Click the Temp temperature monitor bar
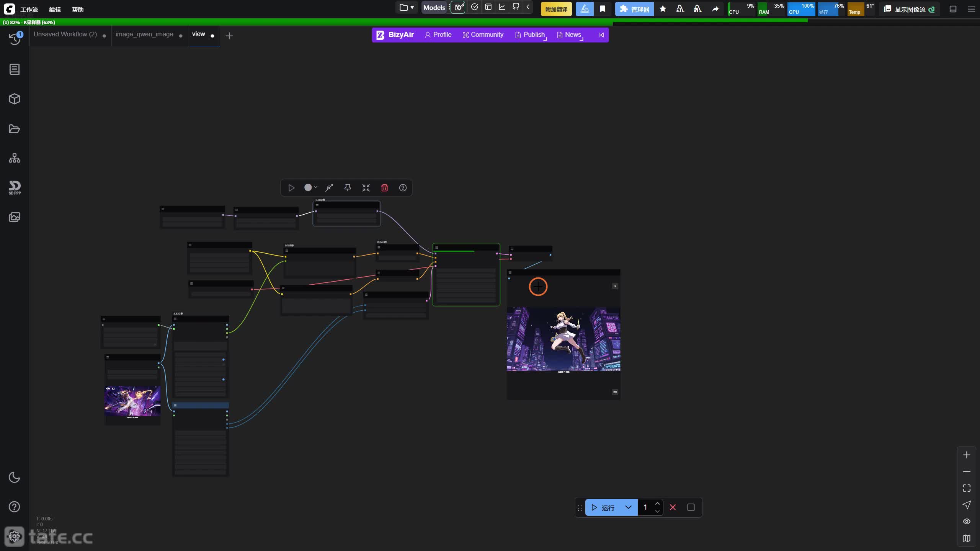980x551 pixels. coord(861,9)
